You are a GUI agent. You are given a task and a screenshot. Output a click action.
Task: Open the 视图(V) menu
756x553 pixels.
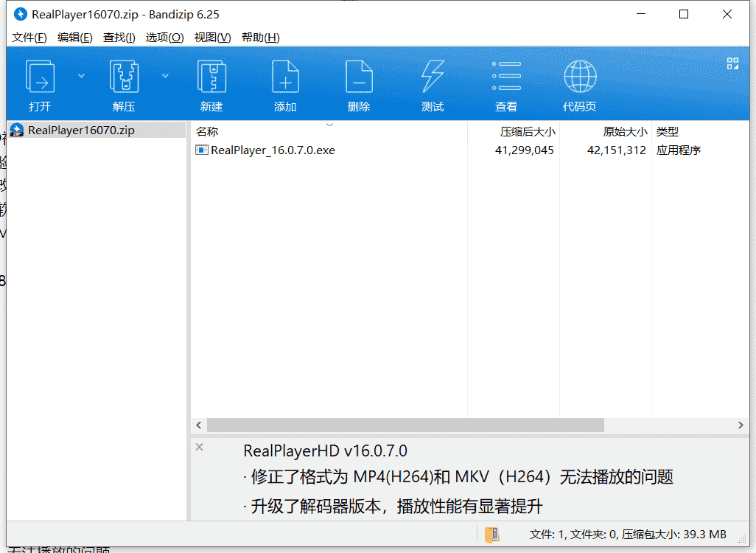point(213,38)
